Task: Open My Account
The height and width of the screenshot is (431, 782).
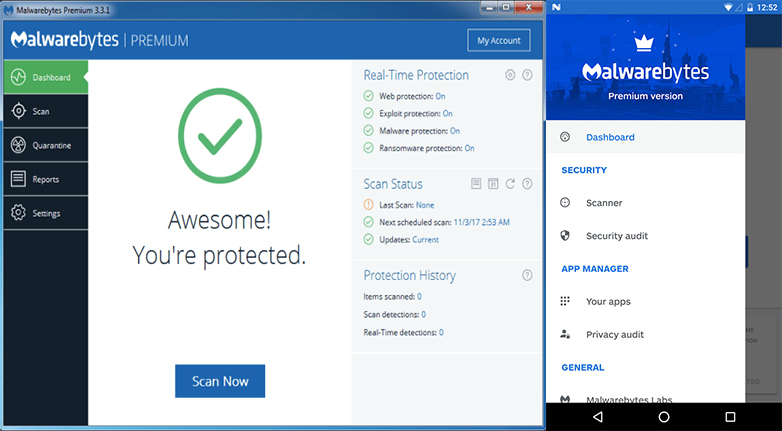Action: click(x=499, y=40)
